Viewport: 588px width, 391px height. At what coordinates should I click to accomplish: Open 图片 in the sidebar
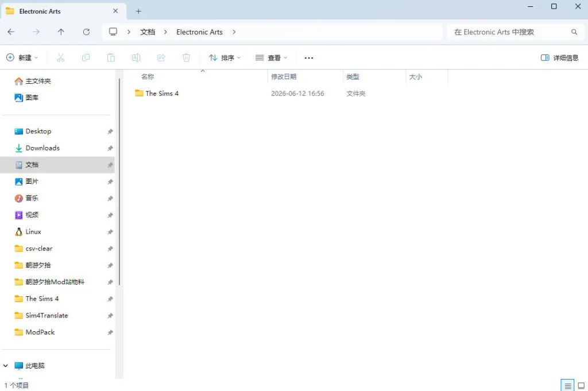(x=32, y=181)
